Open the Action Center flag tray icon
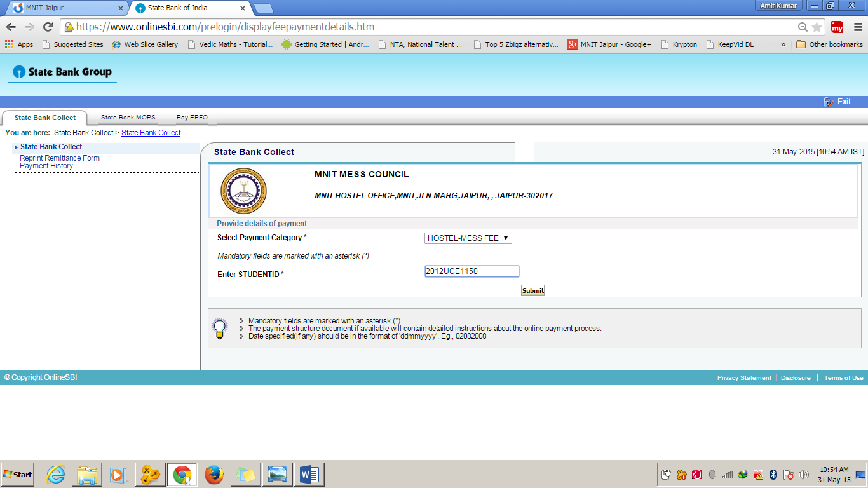This screenshot has width=868, height=488. click(789, 475)
